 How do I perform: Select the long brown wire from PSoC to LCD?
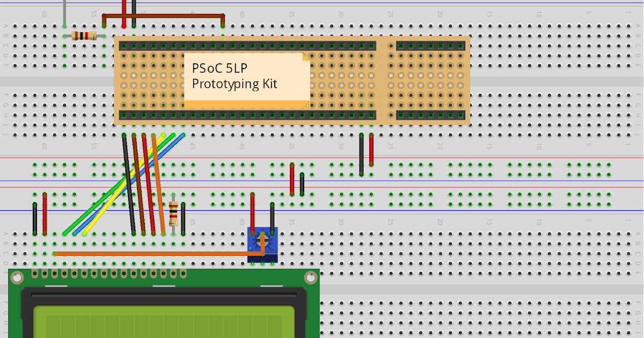click(x=138, y=184)
